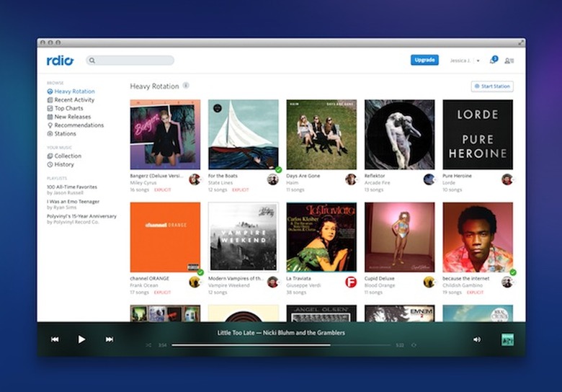Open the now-playing album art thumbnail
The width and height of the screenshot is (562, 392).
(507, 339)
